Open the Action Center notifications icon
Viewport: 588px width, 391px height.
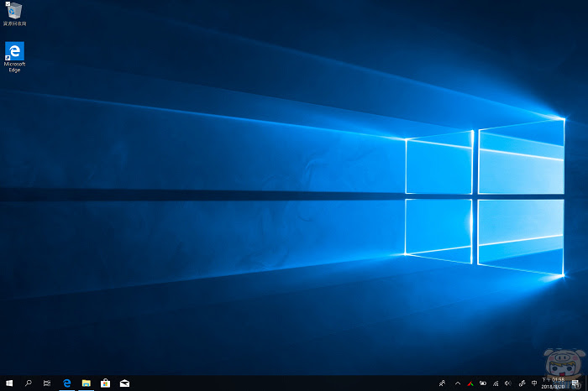pos(575,383)
